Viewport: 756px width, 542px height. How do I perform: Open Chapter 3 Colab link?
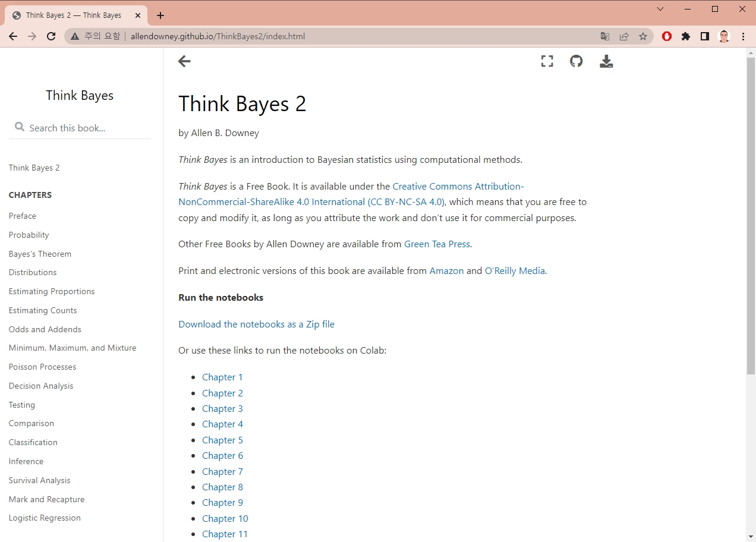coord(222,409)
